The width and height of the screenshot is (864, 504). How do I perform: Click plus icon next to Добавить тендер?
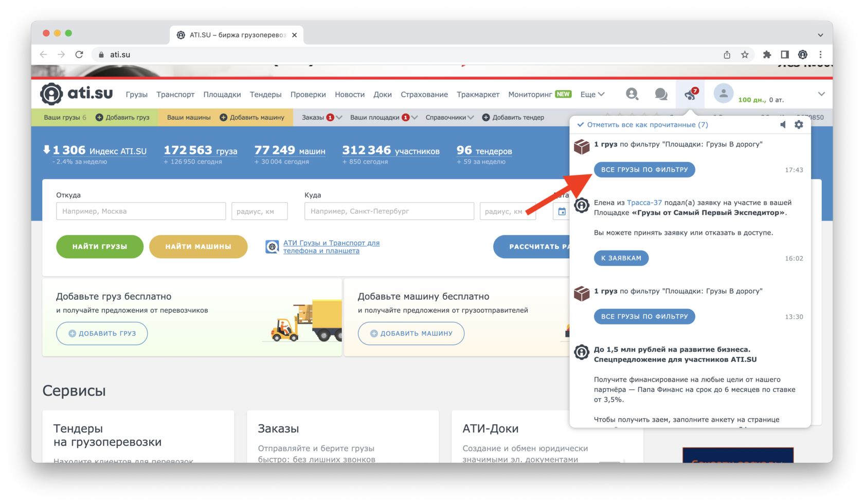485,117
